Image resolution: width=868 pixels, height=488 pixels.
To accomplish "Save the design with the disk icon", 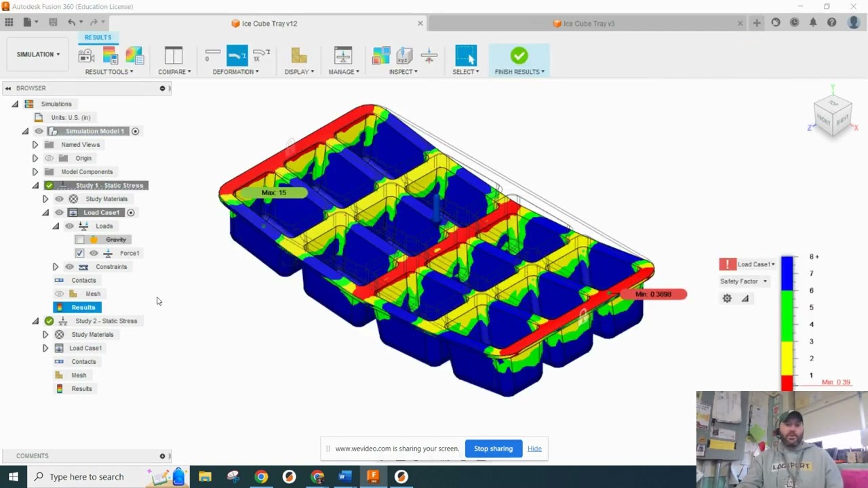I will (x=53, y=22).
